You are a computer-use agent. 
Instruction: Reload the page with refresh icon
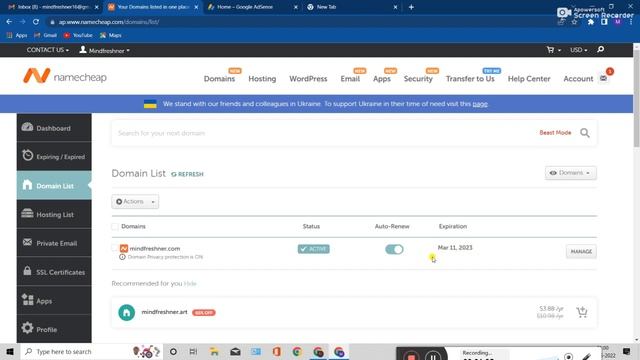tap(36, 22)
